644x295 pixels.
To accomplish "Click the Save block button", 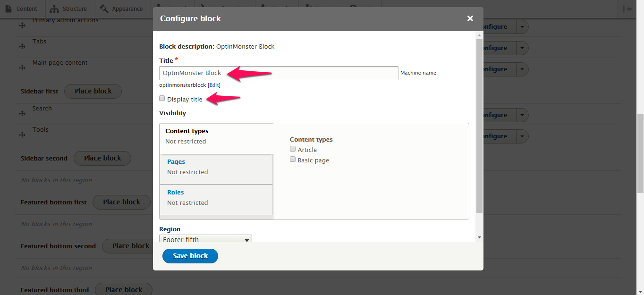I will pos(190,256).
